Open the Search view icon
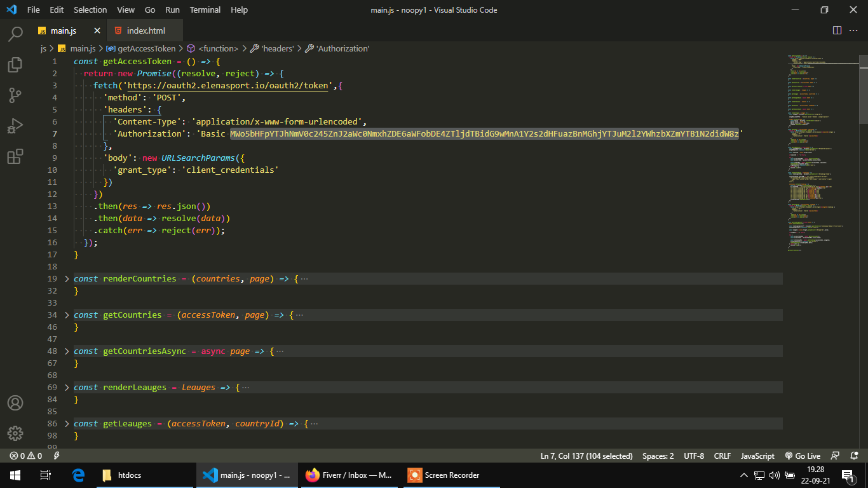 tap(15, 34)
